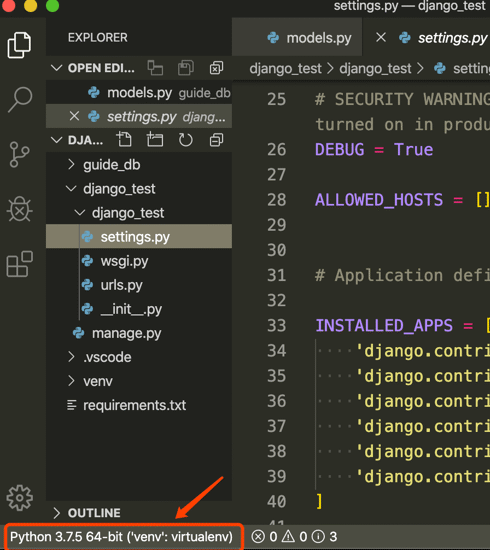Click Save All icon in Open Editors

click(x=186, y=68)
